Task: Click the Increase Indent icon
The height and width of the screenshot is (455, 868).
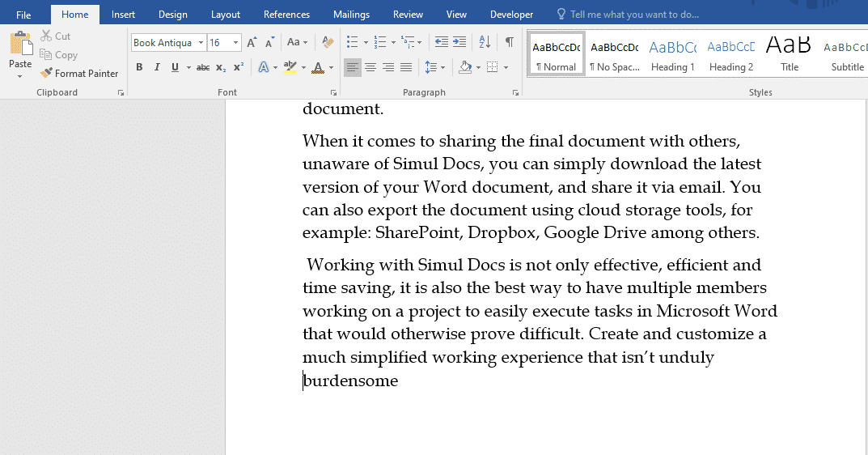Action: 459,42
